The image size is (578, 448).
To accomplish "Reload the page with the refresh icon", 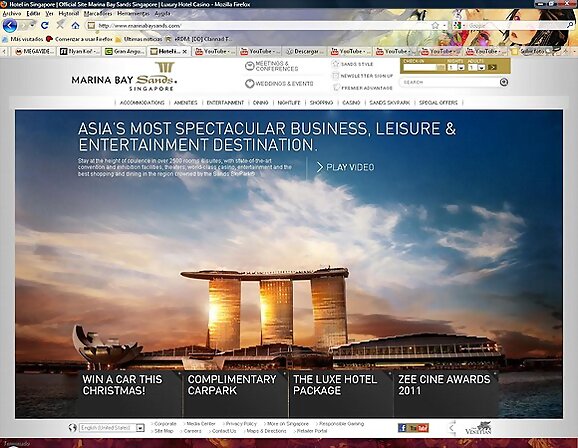I will [45, 25].
